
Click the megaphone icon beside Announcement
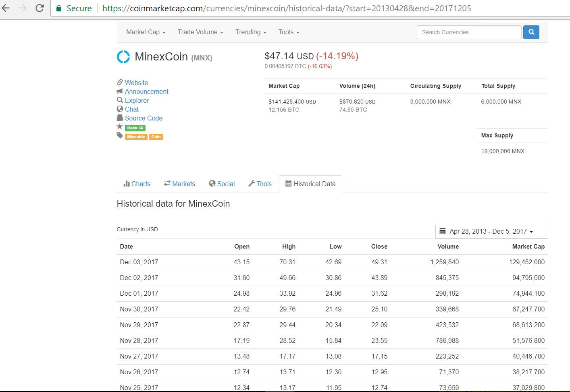tap(120, 91)
